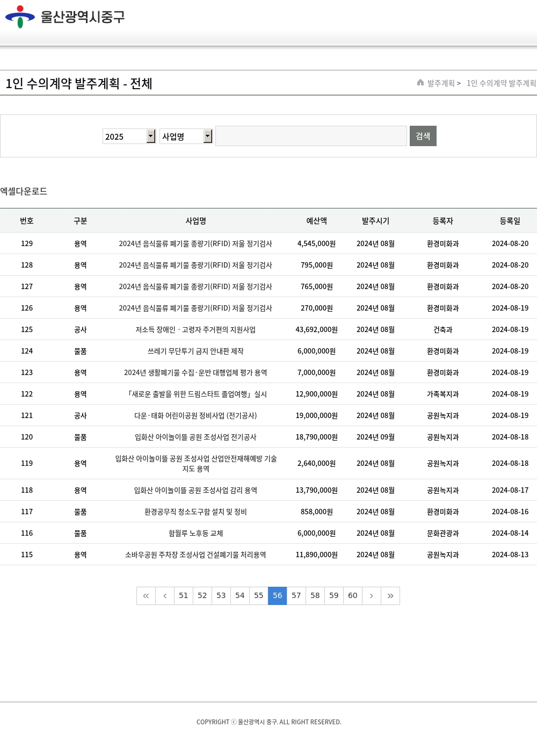Image resolution: width=537 pixels, height=756 pixels.
Task: Click the page title 1인 수의계약 발주계획 - 전체
Action: pyautogui.click(x=79, y=83)
